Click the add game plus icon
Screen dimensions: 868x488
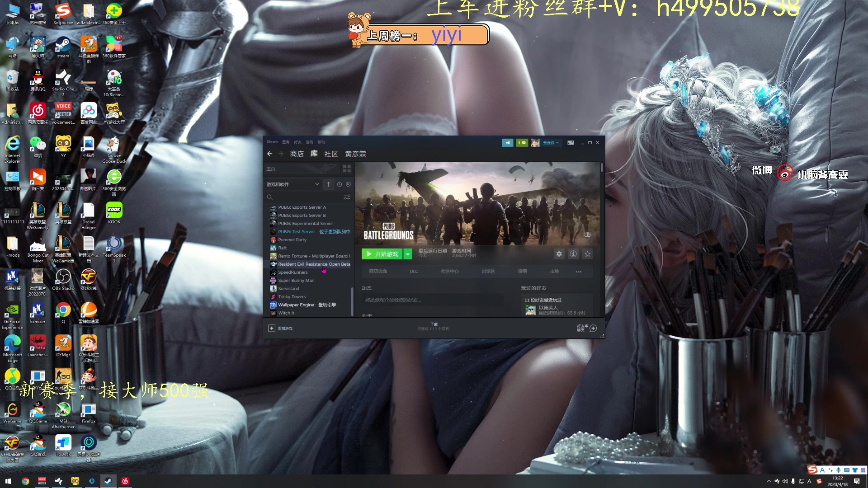click(x=272, y=328)
